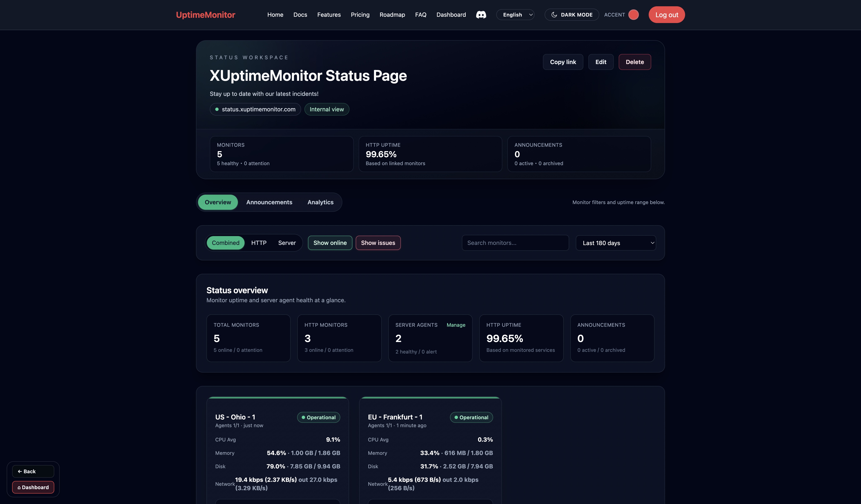Screen dimensions: 861x504
Task: Click the UptimeMonitor logo
Action: point(205,15)
